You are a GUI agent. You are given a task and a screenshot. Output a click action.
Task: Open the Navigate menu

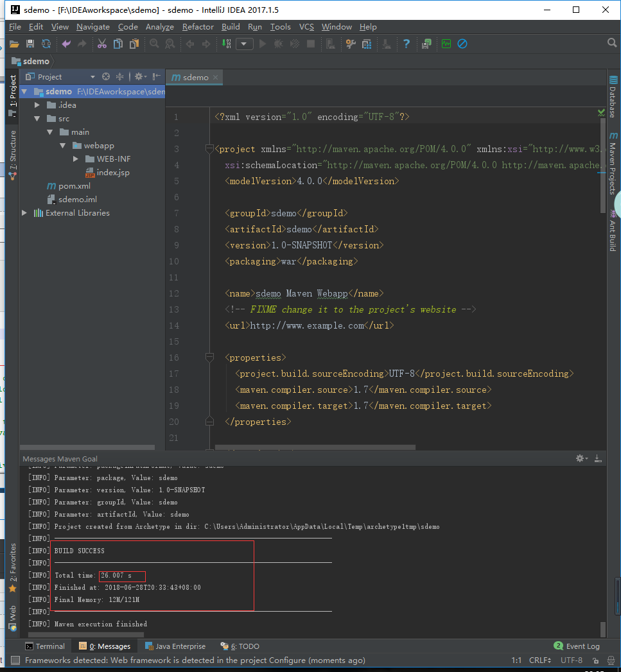pyautogui.click(x=93, y=26)
